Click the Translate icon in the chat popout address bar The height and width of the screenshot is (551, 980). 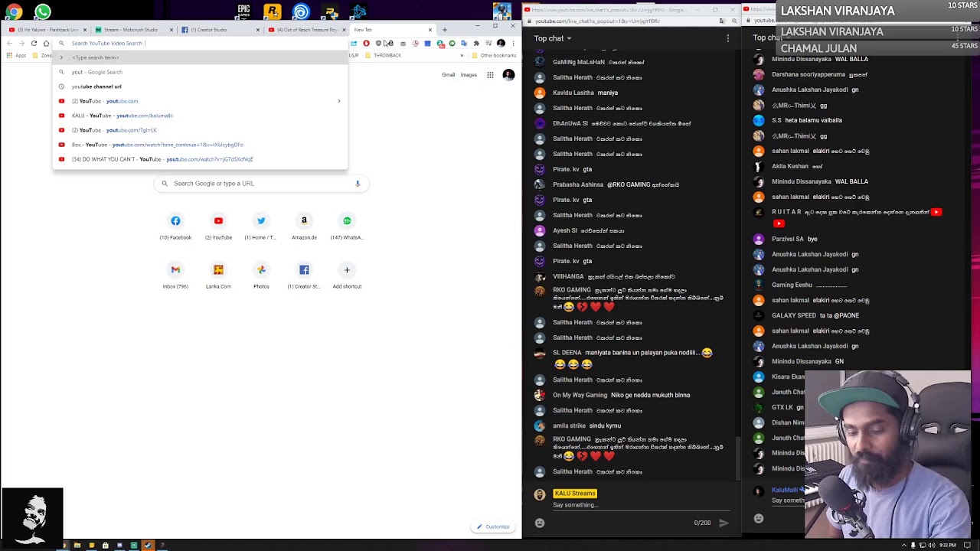722,21
